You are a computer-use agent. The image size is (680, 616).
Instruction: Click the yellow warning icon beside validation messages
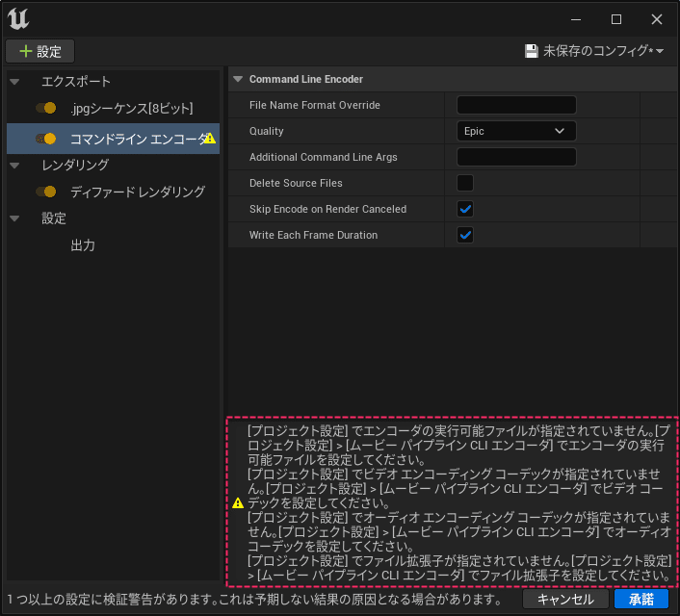pos(238,503)
